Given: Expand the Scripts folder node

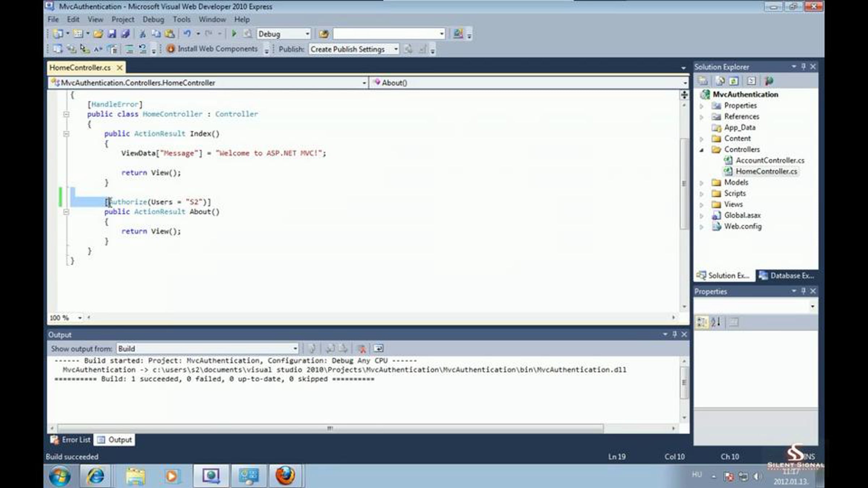Looking at the screenshot, I should [701, 194].
